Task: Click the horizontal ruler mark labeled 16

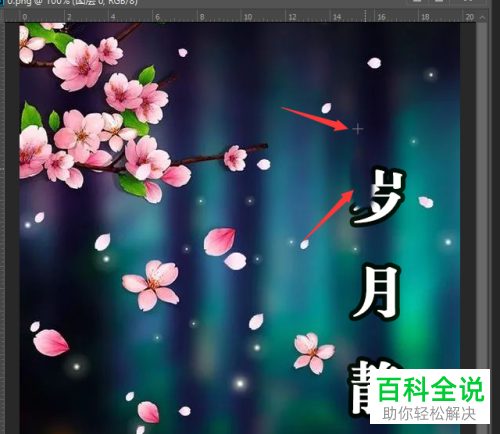Action: click(x=381, y=17)
